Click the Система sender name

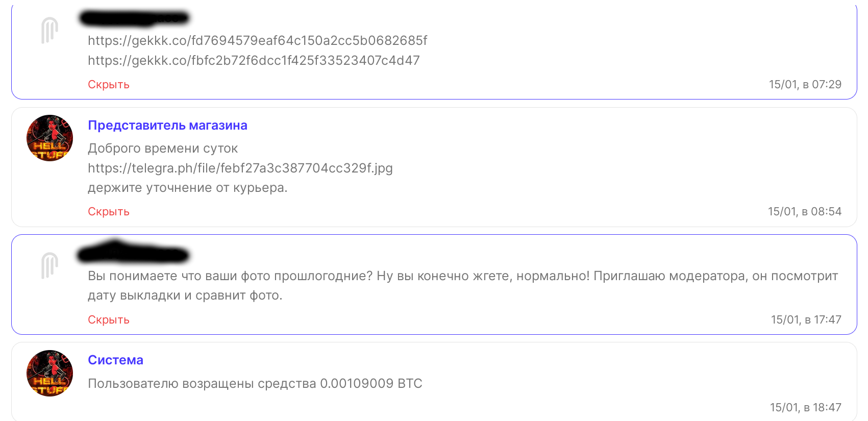click(115, 360)
